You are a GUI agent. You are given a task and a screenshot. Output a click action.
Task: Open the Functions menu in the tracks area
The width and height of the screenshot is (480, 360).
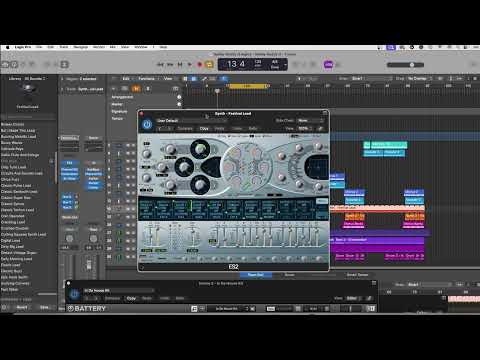pyautogui.click(x=147, y=79)
